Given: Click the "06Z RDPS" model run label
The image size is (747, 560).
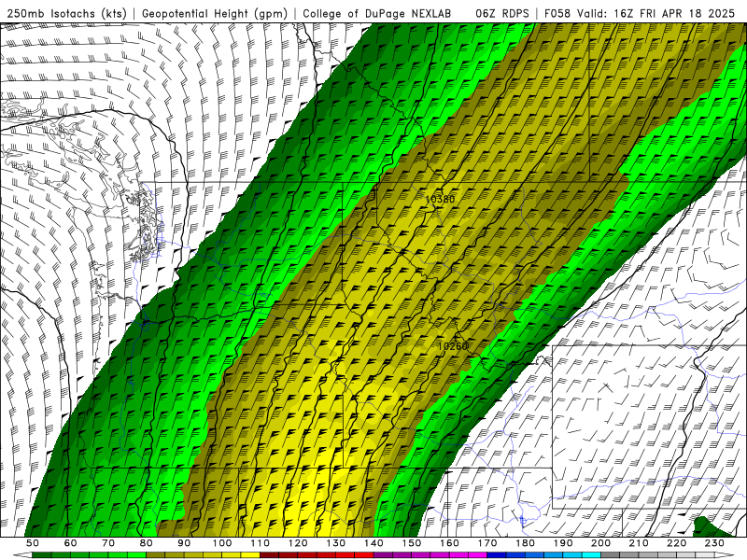Looking at the screenshot, I should click(x=502, y=14).
